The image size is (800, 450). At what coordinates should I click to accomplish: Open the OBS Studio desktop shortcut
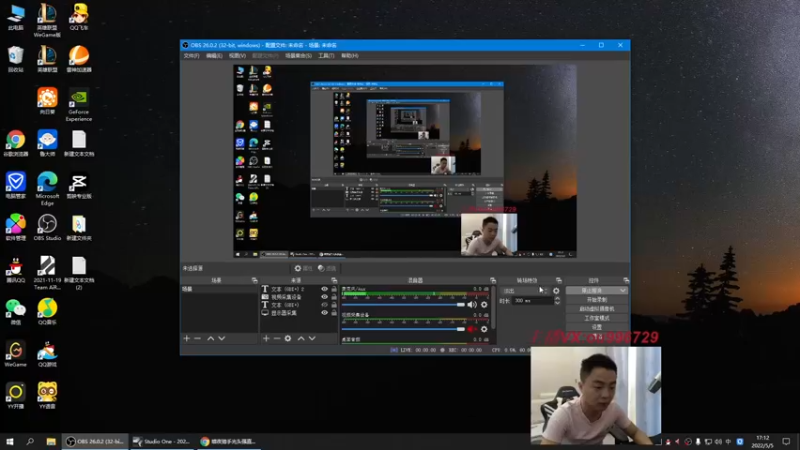coord(47,228)
